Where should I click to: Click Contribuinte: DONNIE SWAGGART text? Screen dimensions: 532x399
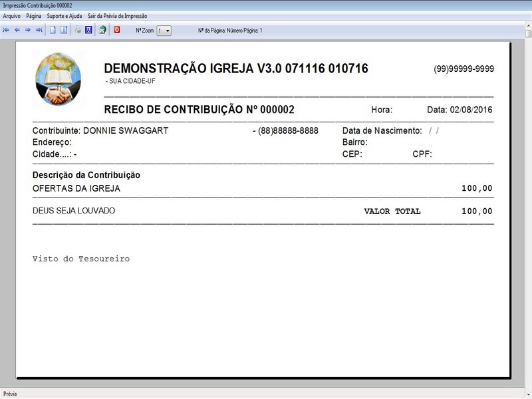tap(100, 130)
